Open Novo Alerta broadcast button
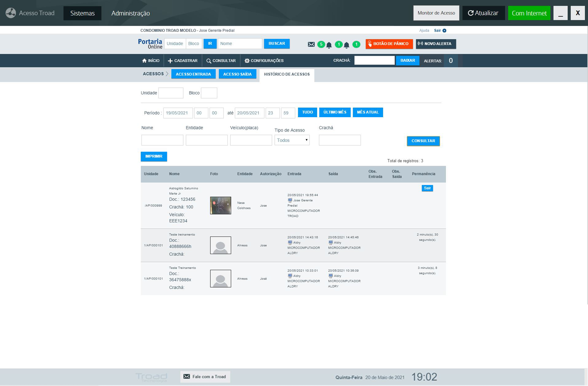Image resolution: width=588 pixels, height=386 pixels. pyautogui.click(x=436, y=44)
